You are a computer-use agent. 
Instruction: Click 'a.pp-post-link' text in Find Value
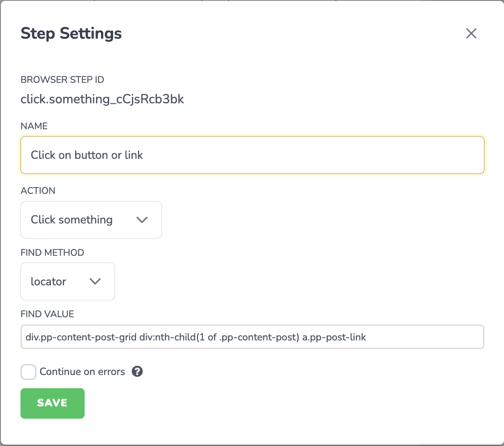334,337
